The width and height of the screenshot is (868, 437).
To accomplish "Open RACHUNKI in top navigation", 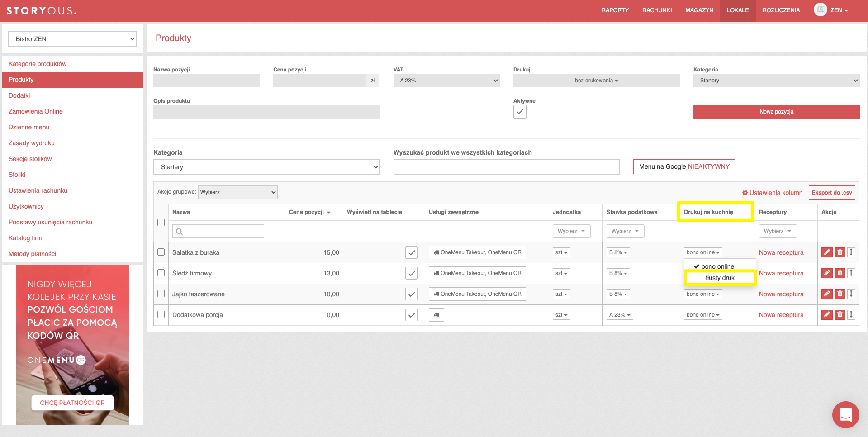I will point(657,10).
